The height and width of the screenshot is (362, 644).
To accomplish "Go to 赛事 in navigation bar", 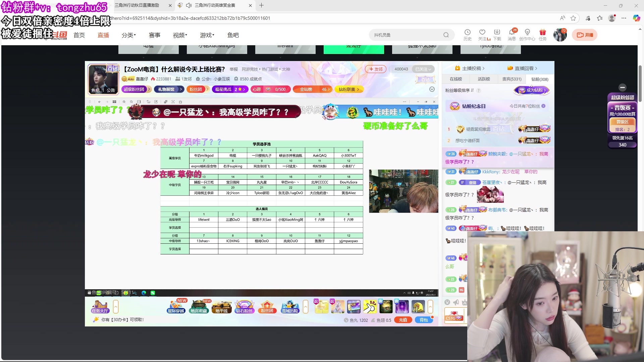I will pyautogui.click(x=155, y=35).
